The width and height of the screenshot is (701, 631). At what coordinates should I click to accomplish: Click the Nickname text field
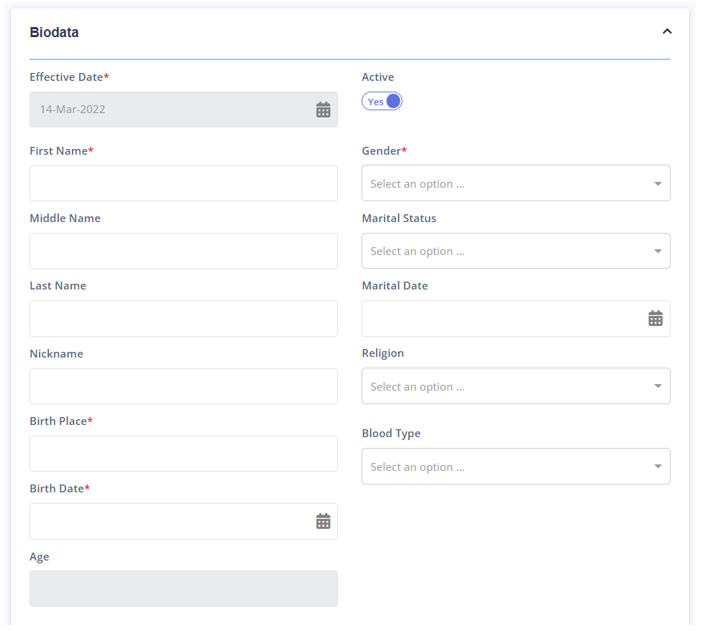(x=184, y=388)
